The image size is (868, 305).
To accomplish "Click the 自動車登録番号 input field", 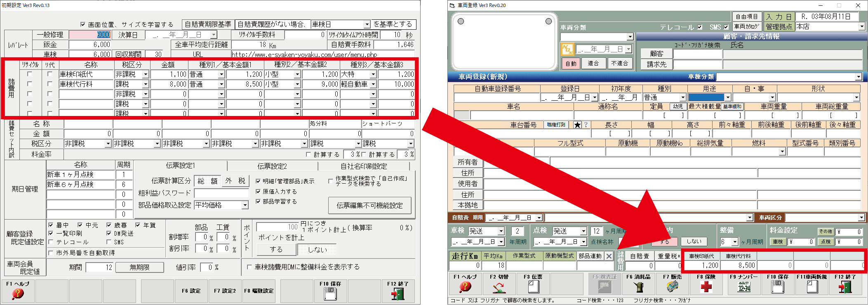I will click(x=497, y=97).
